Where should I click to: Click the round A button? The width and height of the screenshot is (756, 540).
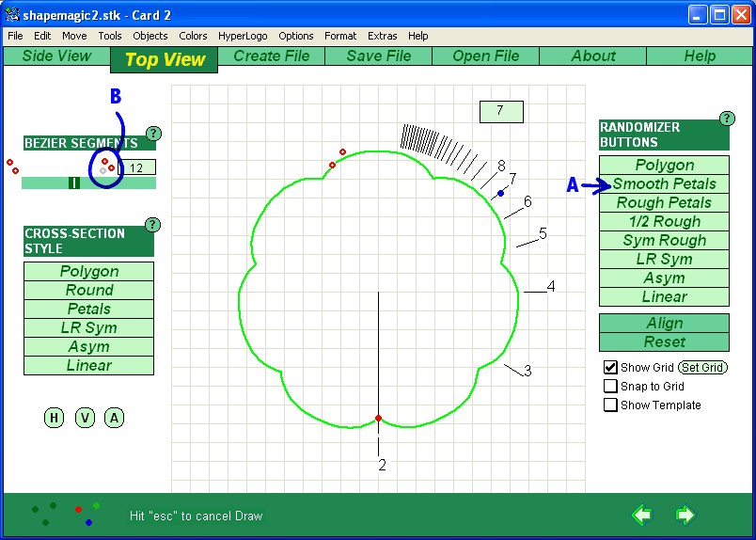(x=114, y=418)
